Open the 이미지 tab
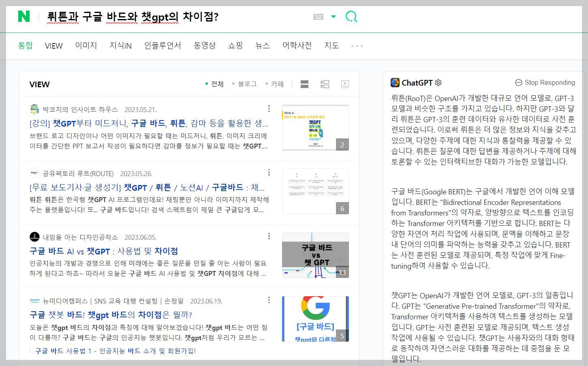Viewport: 588px width, 366px height. coord(86,45)
